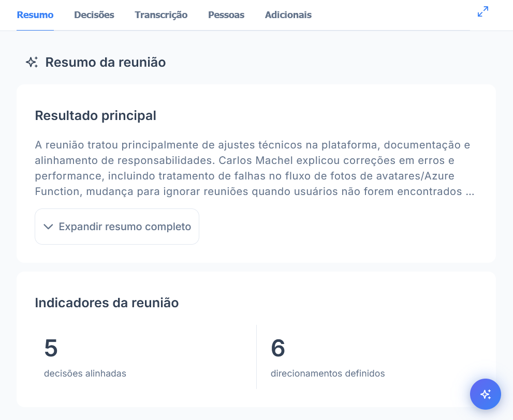This screenshot has height=420, width=513.
Task: Click the Indicadores da reunião heading
Action: click(x=107, y=303)
